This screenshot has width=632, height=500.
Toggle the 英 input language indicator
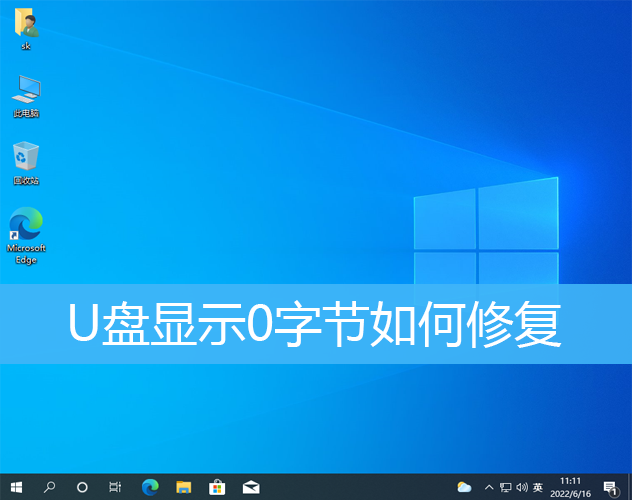[538, 487]
